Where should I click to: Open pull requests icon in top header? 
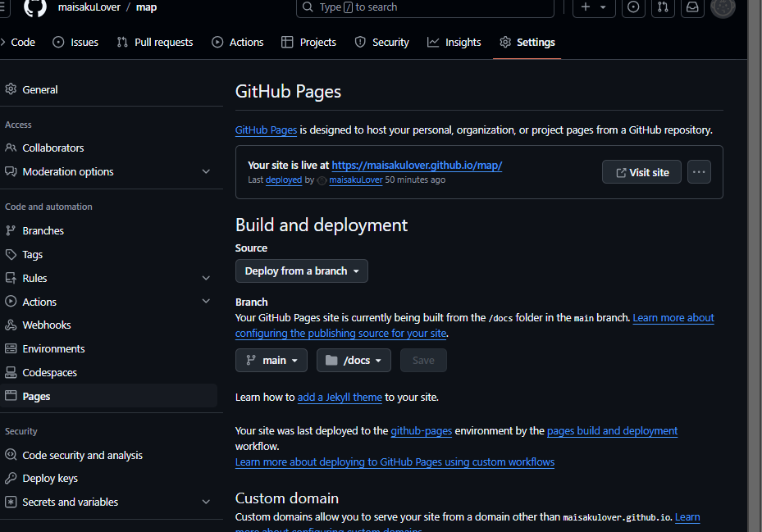pyautogui.click(x=663, y=7)
